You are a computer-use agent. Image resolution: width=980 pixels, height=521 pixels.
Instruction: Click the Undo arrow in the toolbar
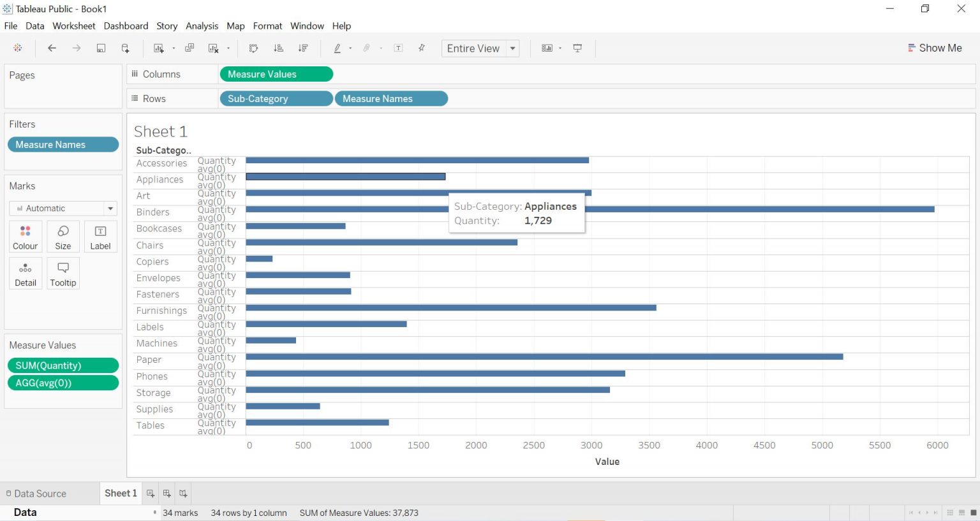tap(52, 48)
